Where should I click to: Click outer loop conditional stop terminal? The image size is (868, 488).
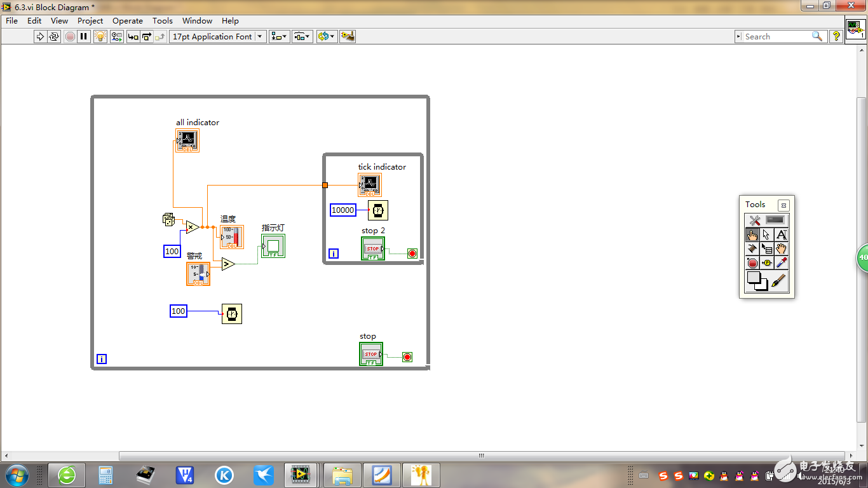[407, 357]
